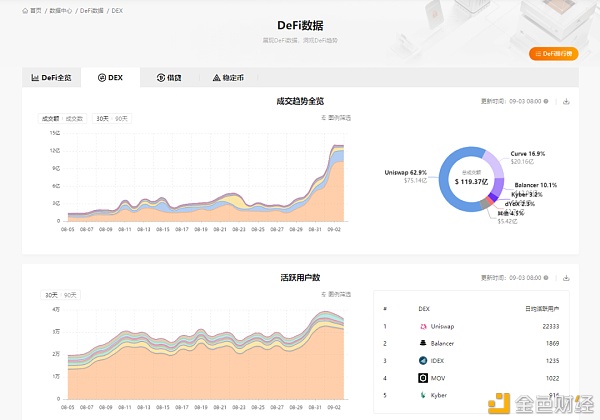The height and width of the screenshot is (420, 600).
Task: Click the IDEX logo in the DEX table
Action: tap(424, 360)
